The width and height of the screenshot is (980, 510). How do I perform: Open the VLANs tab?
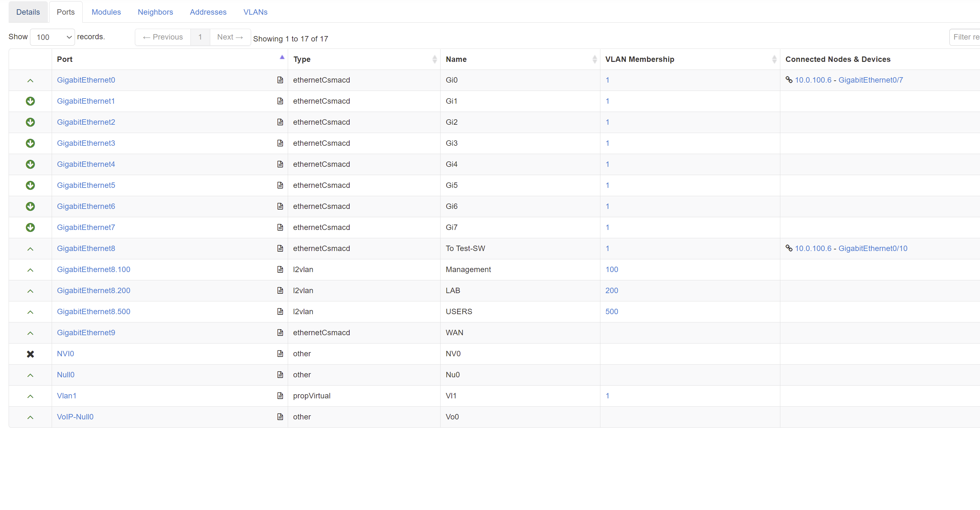255,12
